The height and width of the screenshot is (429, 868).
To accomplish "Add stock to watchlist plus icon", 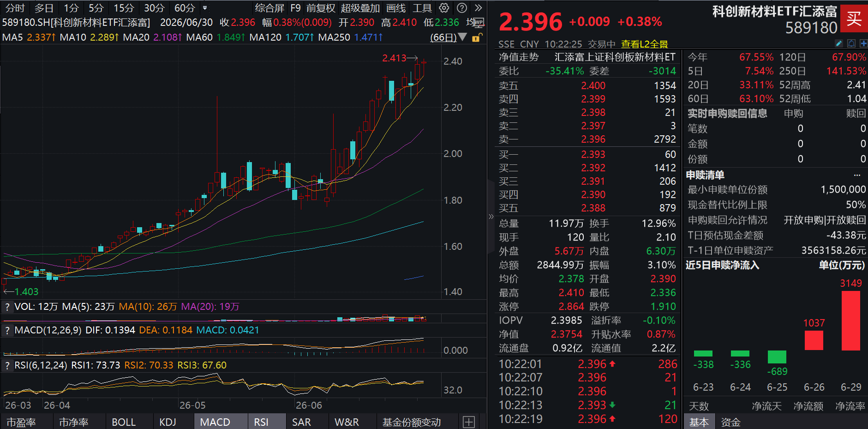I will (863, 43).
